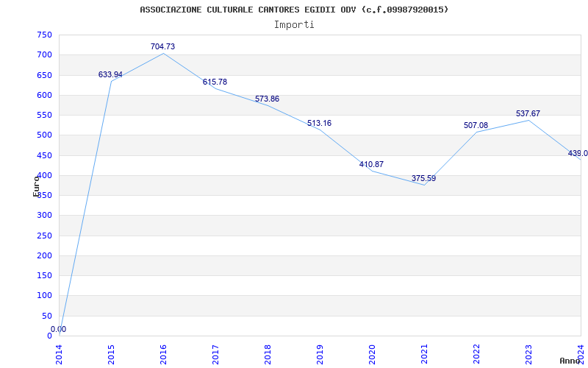588x368 pixels.
Task: Click the 507.08 value label
Action: click(476, 125)
